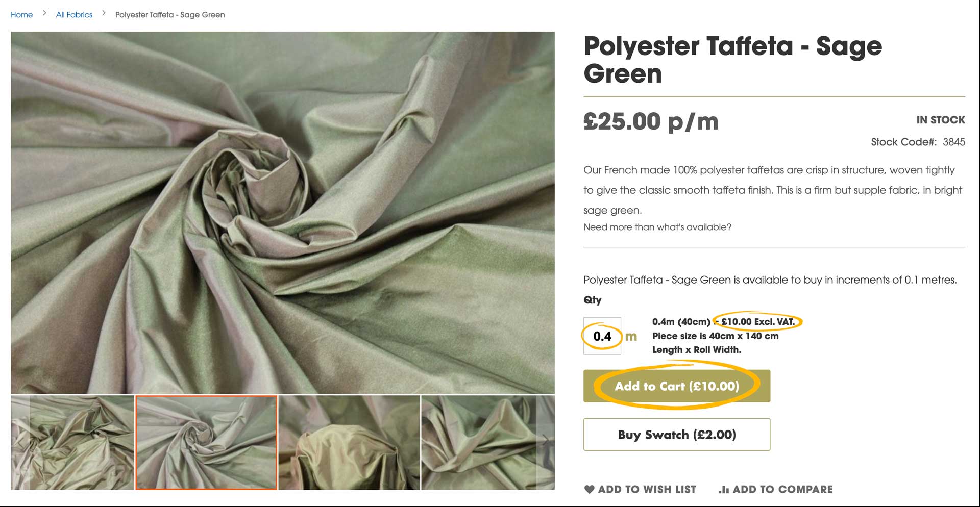This screenshot has height=507, width=980.
Task: Click the breadcrumb chevron after Home
Action: point(44,14)
